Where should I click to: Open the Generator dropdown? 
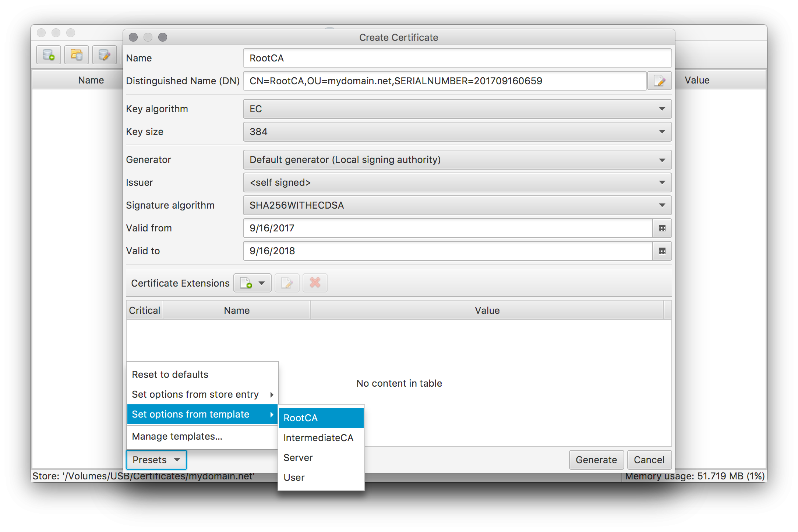tap(458, 160)
